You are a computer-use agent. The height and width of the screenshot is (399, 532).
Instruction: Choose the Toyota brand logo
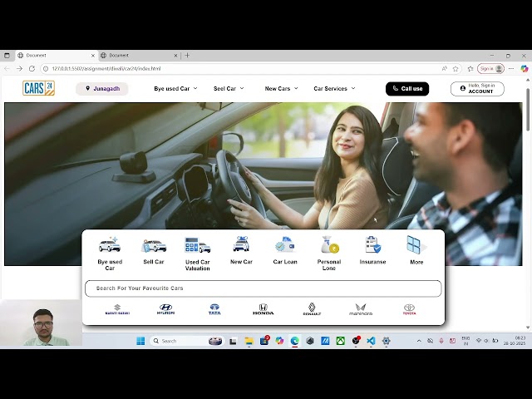[x=409, y=309]
